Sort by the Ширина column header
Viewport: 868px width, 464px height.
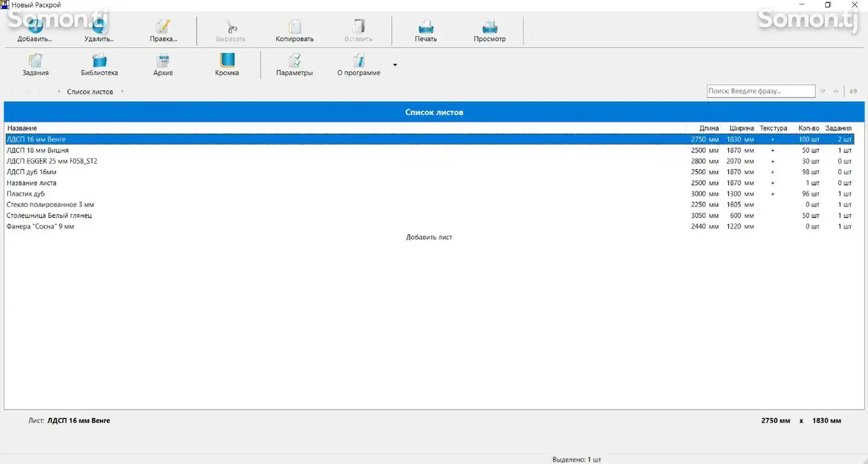point(742,128)
